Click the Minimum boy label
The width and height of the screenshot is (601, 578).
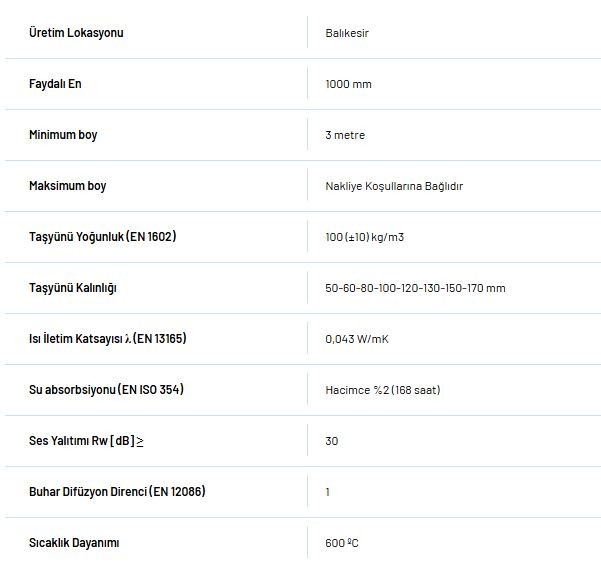point(63,135)
